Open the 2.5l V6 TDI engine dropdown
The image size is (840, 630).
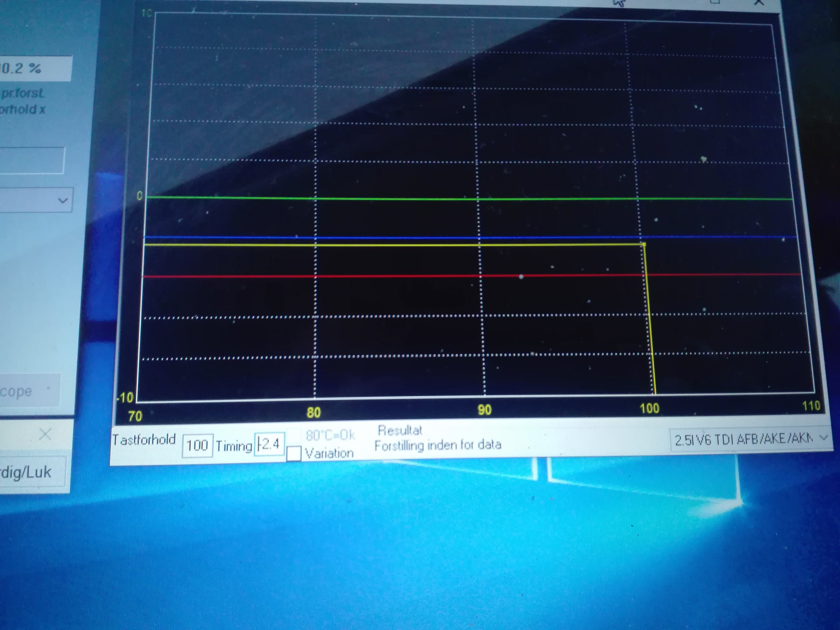[744, 439]
